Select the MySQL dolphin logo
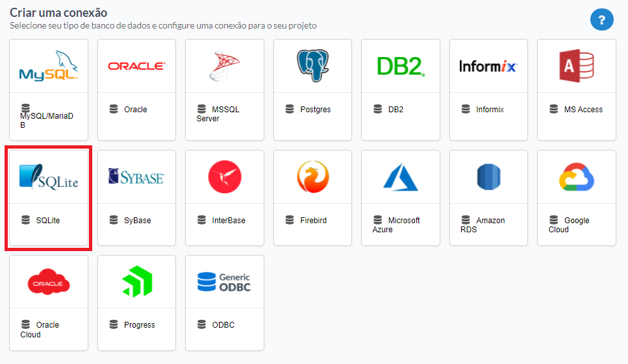Image resolution: width=628 pixels, height=364 pixels. click(49, 66)
